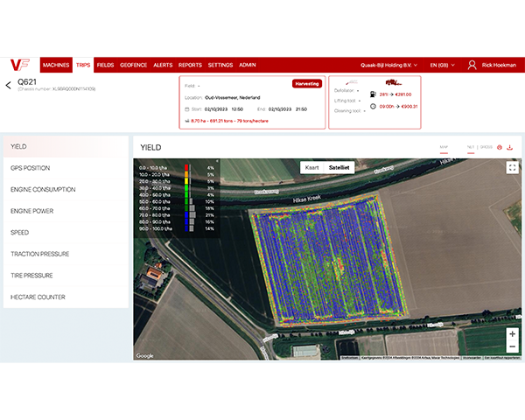Click the Lifting tool label

coord(345,101)
